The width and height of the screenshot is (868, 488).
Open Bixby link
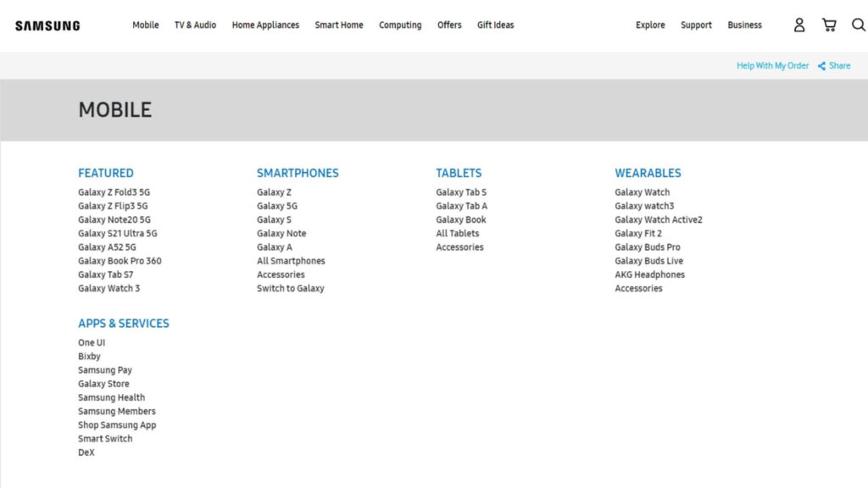[x=89, y=357]
